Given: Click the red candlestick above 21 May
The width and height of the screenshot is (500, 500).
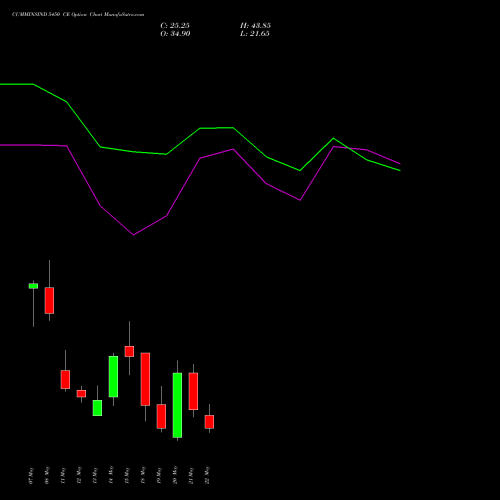Looking at the screenshot, I should [193, 391].
